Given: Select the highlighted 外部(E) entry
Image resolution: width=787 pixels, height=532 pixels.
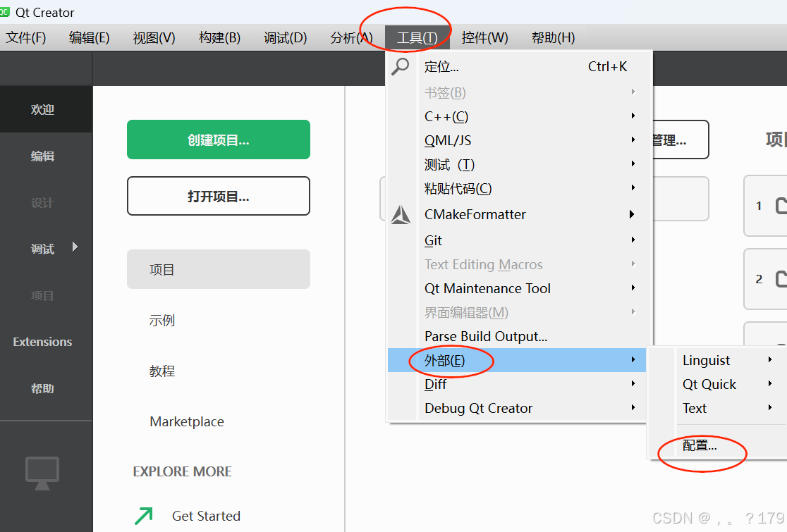Looking at the screenshot, I should [517, 360].
